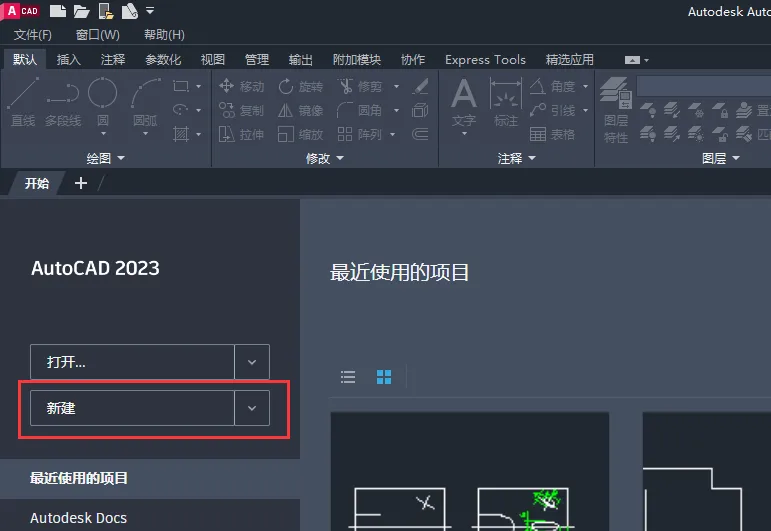The image size is (771, 531).
Task: Select the 圆角 fillet tool
Action: (360, 110)
